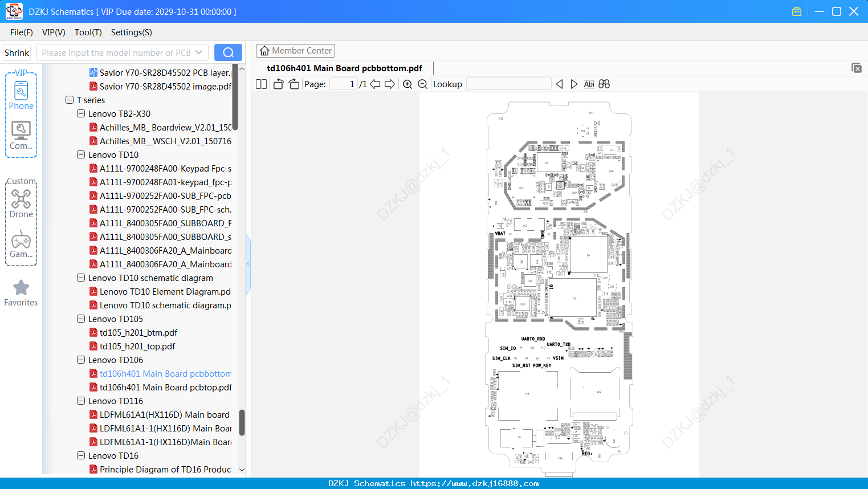Rotate the page counterclockwise
Image resolution: width=868 pixels, height=489 pixels.
[x=278, y=84]
